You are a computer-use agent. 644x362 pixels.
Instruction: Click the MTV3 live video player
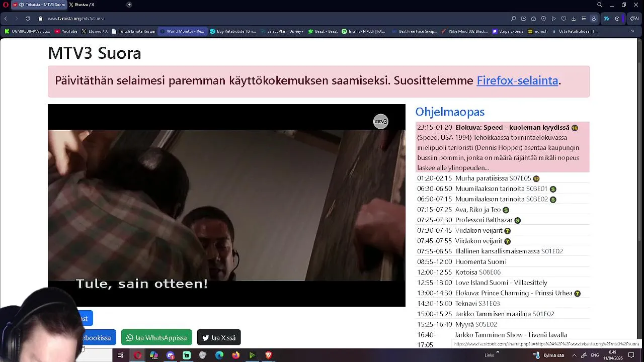[226, 205]
